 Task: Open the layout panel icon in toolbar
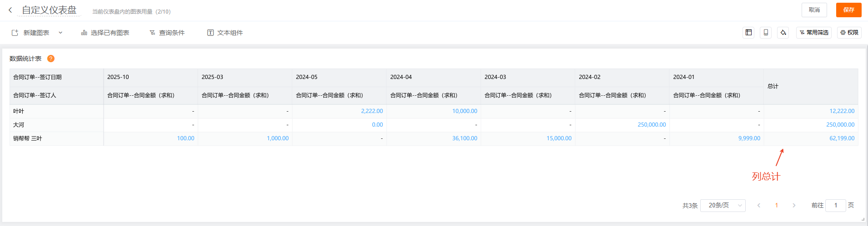748,33
